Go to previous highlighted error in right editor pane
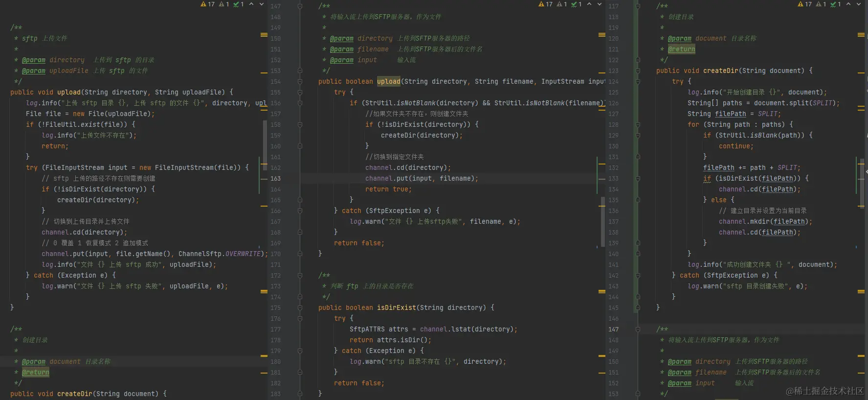The width and height of the screenshot is (868, 400). 848,4
